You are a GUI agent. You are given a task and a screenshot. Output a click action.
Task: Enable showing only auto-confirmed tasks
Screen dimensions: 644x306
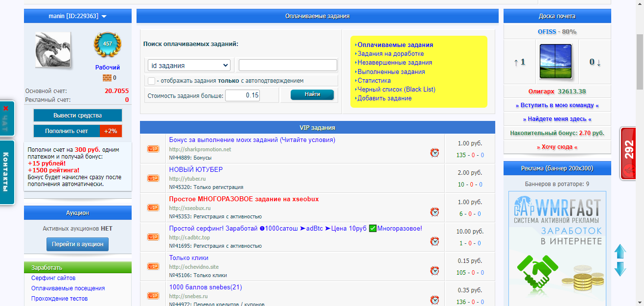(x=152, y=81)
